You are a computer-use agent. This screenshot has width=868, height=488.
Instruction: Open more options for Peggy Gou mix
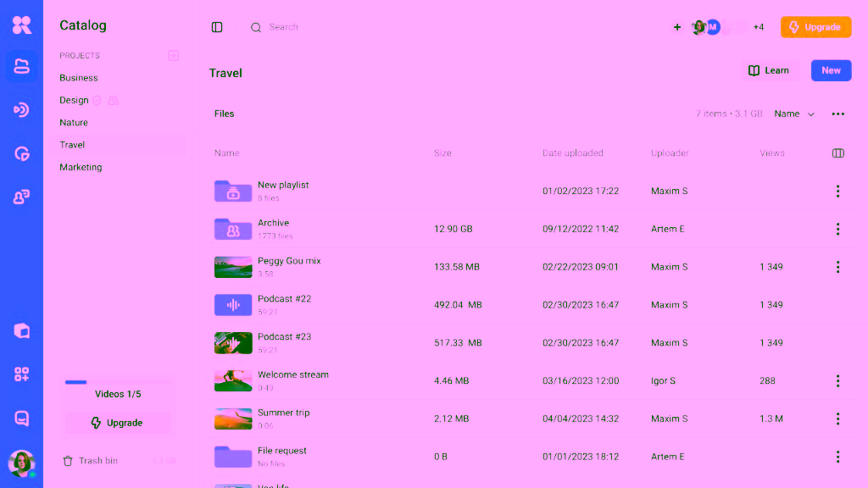pos(838,267)
